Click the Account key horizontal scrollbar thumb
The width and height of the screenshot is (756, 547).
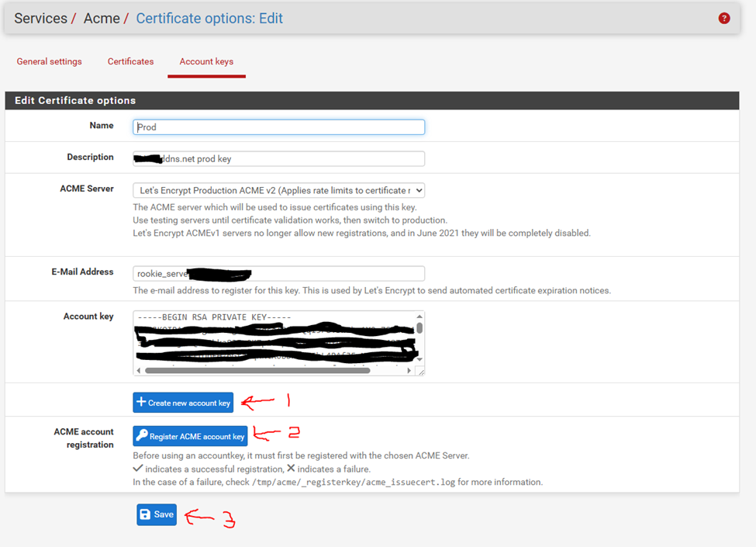(257, 370)
